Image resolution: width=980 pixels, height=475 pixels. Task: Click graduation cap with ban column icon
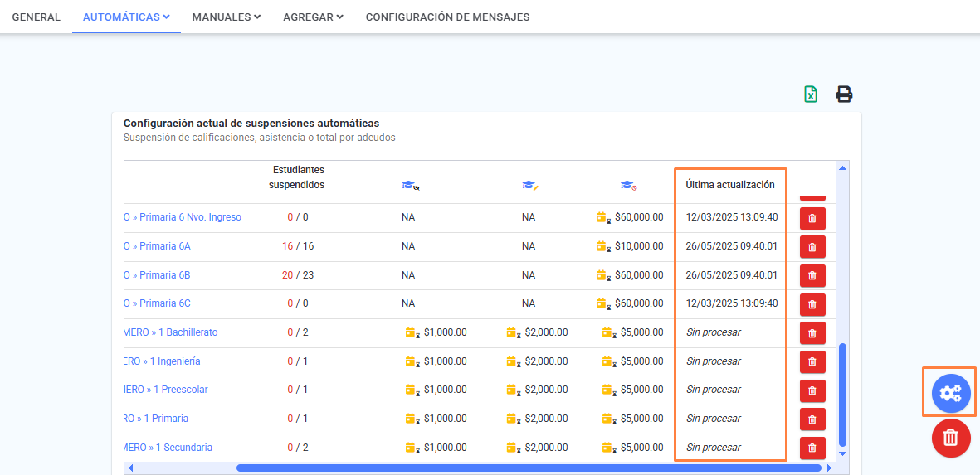click(x=628, y=185)
